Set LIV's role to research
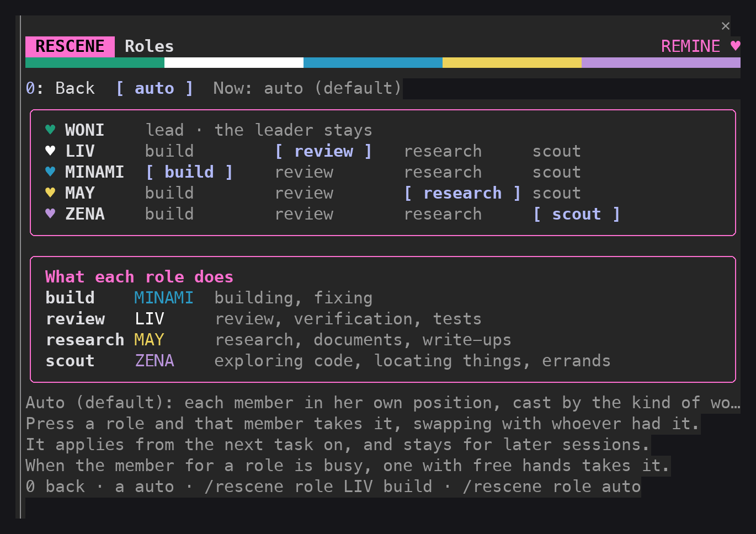 coord(443,151)
